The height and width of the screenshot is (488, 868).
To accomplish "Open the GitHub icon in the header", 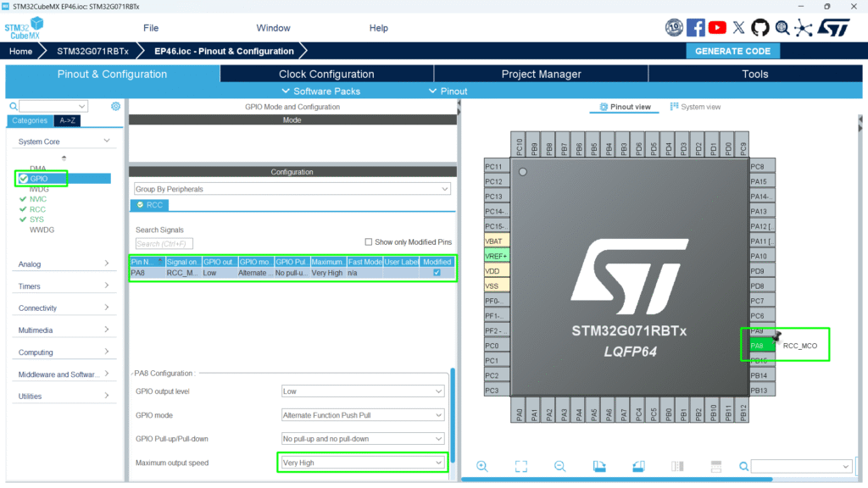I will coord(760,28).
